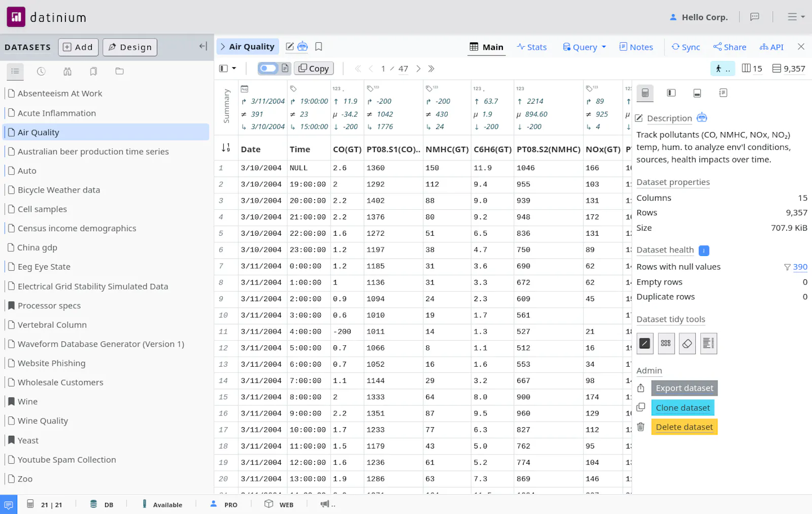Screen dimensions: 812x514
Task: Click the CO(GT) column header
Action: tap(347, 149)
